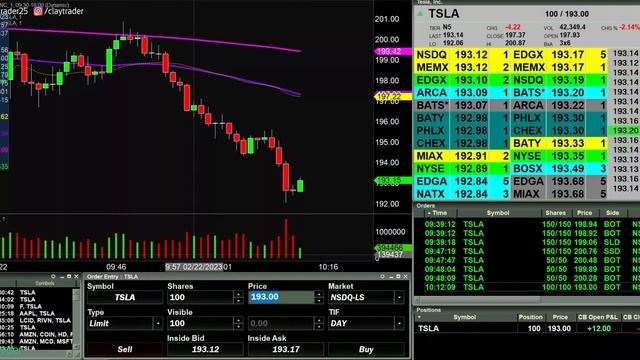This screenshot has height=360, width=640.
Task: Click the Sell button
Action: [x=125, y=349]
